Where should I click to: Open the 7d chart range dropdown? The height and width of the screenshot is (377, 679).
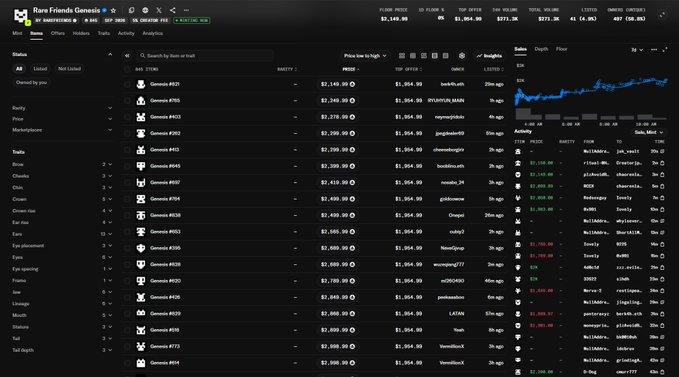pyautogui.click(x=637, y=50)
